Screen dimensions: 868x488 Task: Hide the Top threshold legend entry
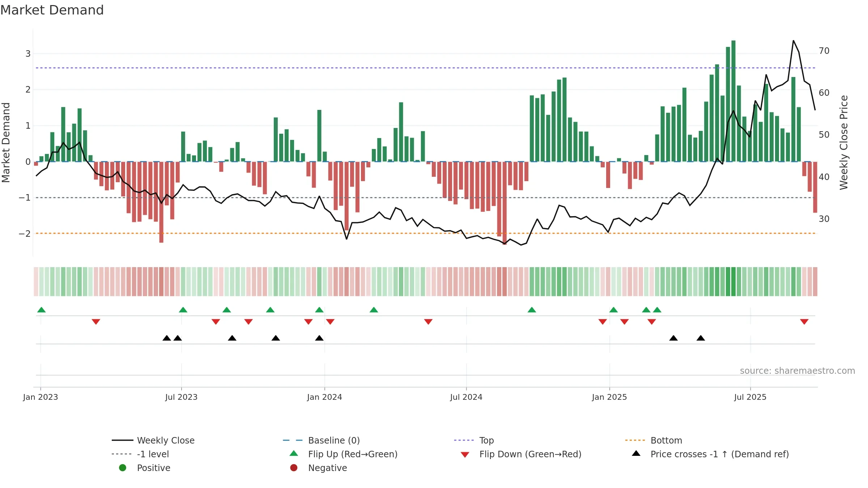(474, 440)
